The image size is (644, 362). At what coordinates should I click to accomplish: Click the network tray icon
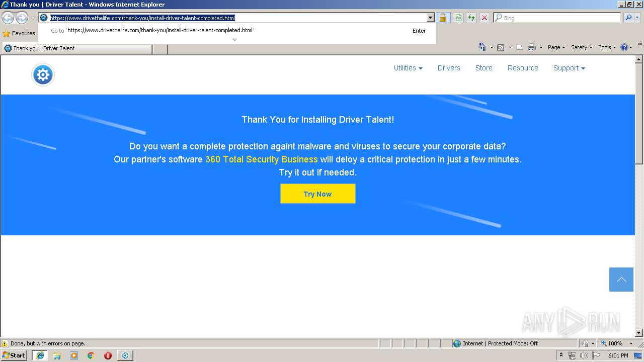coord(572,355)
